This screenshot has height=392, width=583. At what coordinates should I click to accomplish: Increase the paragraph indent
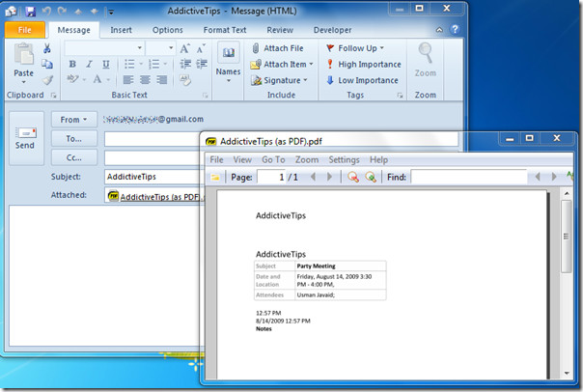(x=202, y=64)
